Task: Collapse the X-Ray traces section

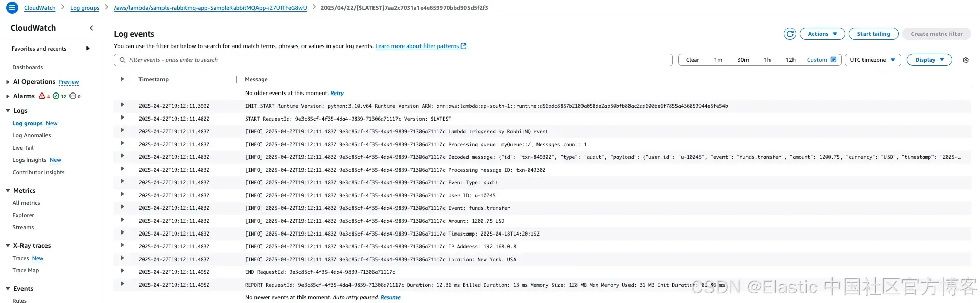Action: click(8, 246)
